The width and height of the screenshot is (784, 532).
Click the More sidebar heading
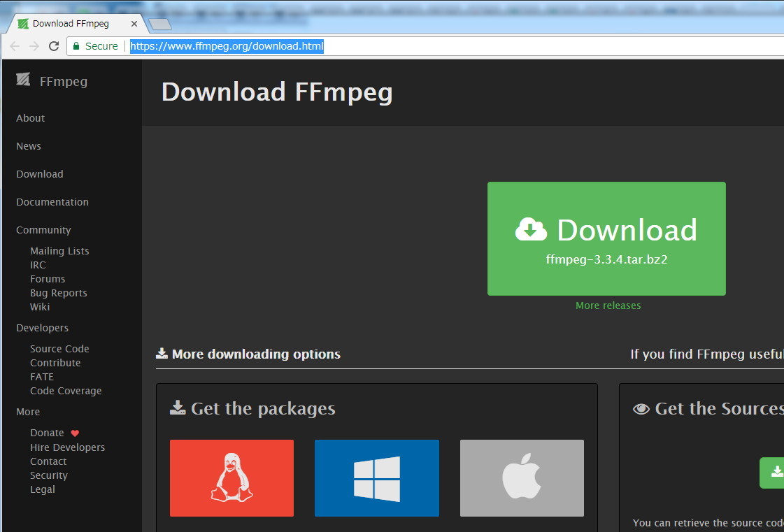(x=28, y=412)
